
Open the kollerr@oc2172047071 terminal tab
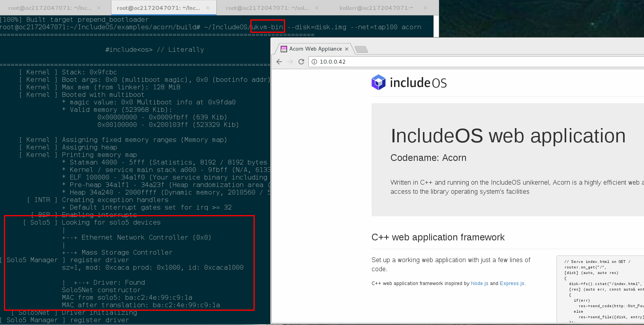(376, 8)
